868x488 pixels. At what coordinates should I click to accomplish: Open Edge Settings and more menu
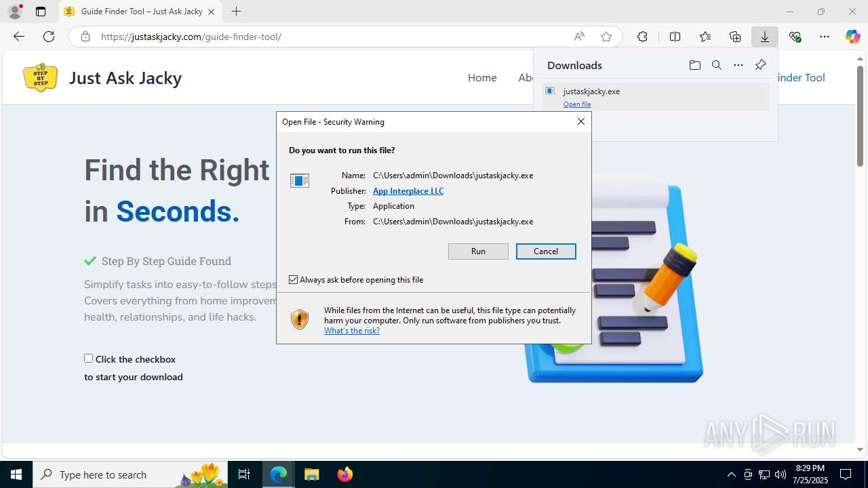825,37
